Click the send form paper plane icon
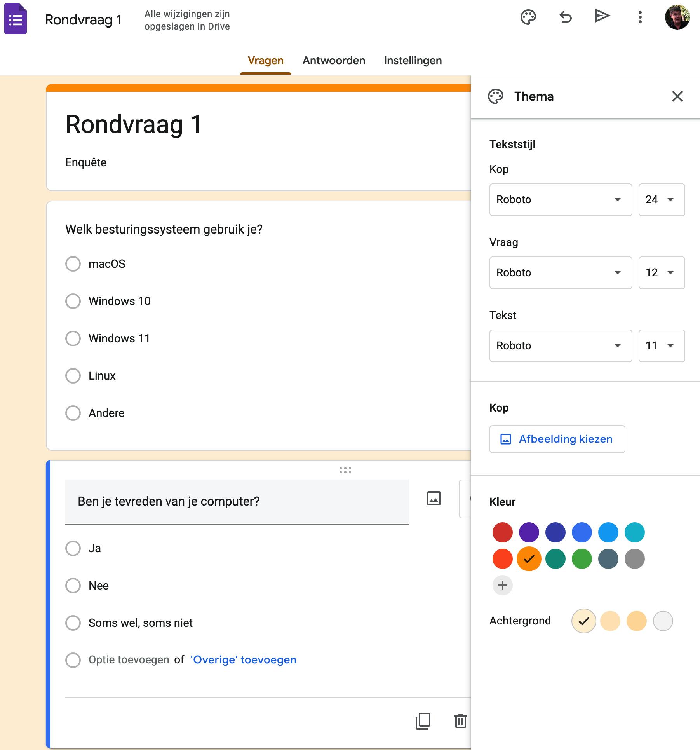The width and height of the screenshot is (700, 750). [x=602, y=16]
